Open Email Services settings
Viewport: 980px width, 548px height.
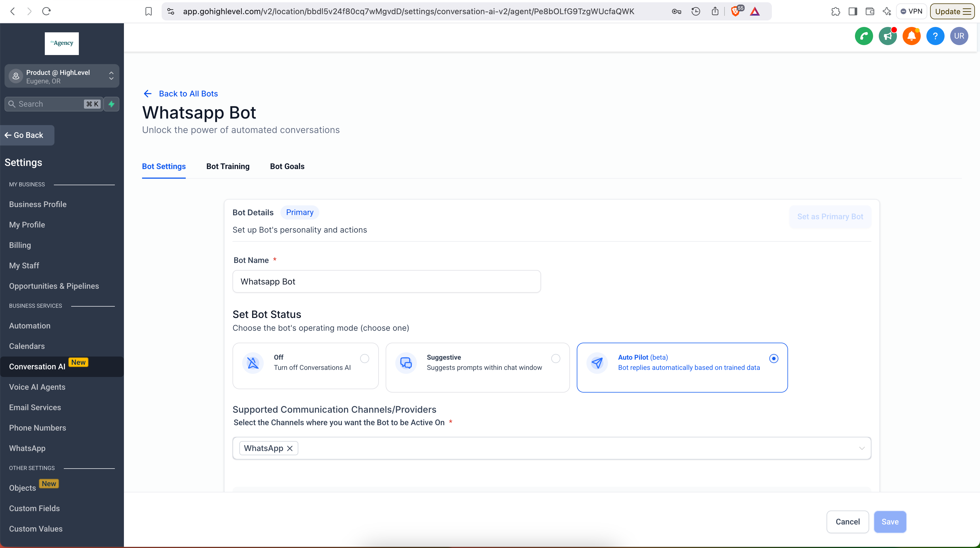click(35, 408)
